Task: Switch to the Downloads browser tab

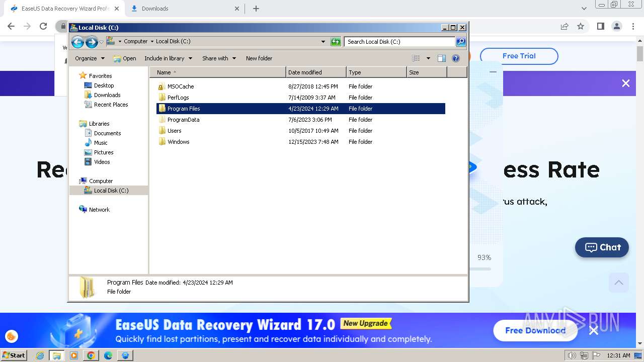Action: (x=185, y=9)
